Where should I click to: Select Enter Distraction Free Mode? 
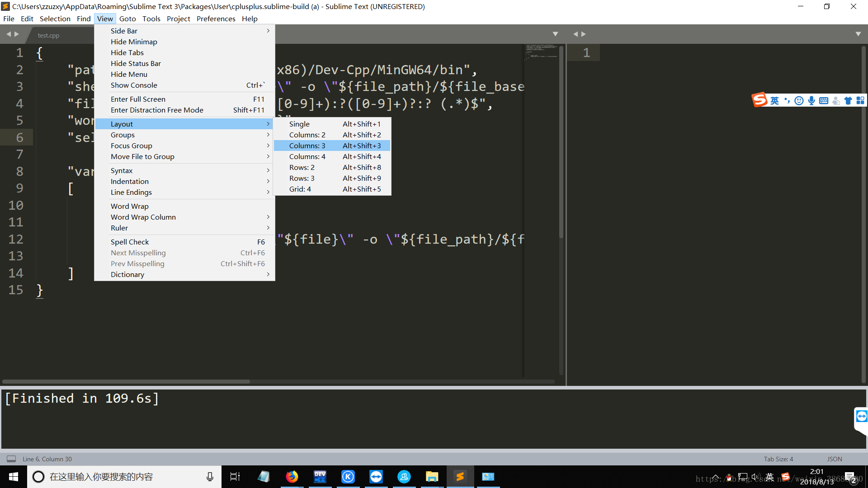pos(184,110)
